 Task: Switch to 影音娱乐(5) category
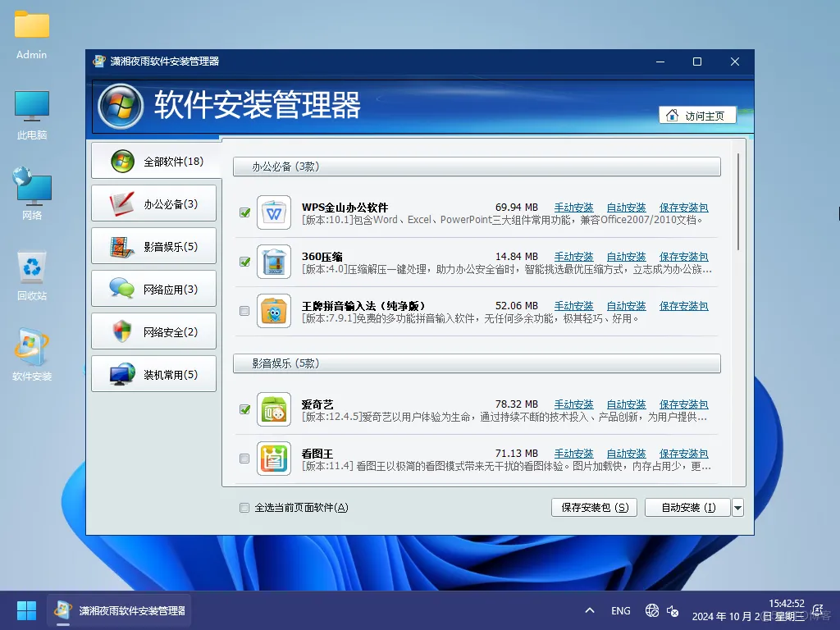click(x=153, y=246)
